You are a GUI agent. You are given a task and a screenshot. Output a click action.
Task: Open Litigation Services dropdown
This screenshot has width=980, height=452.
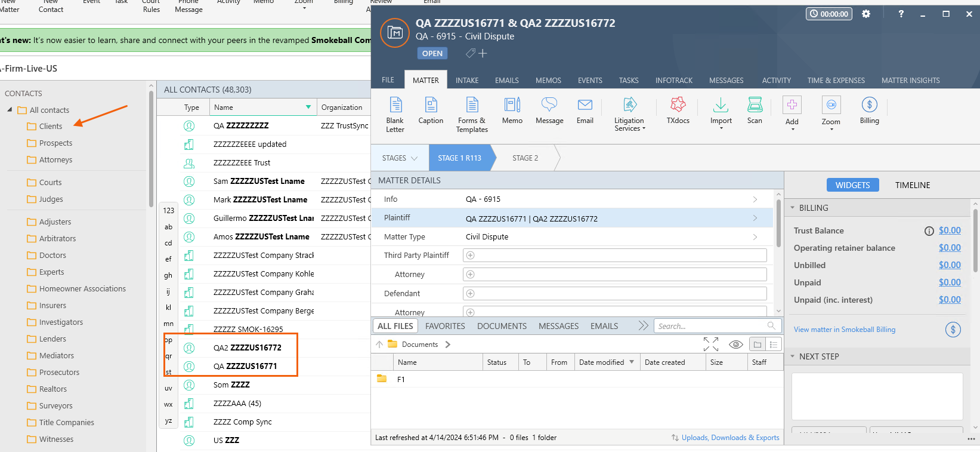coord(629,115)
